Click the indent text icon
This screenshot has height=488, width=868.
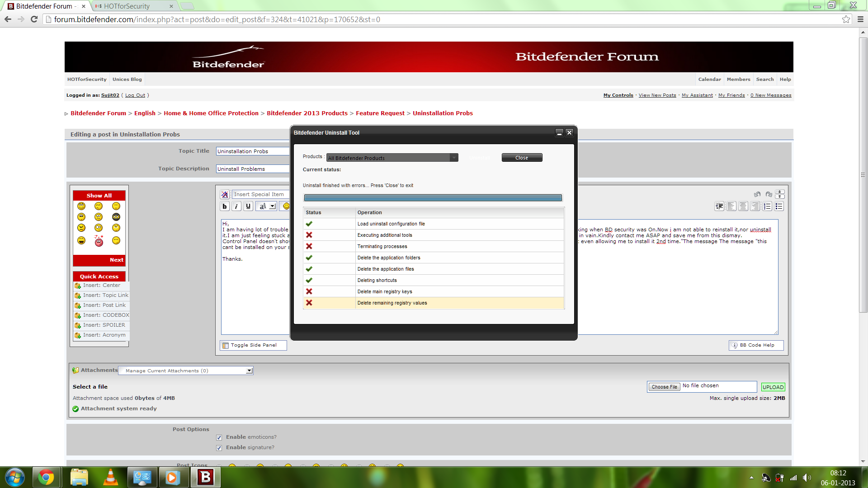pos(719,206)
